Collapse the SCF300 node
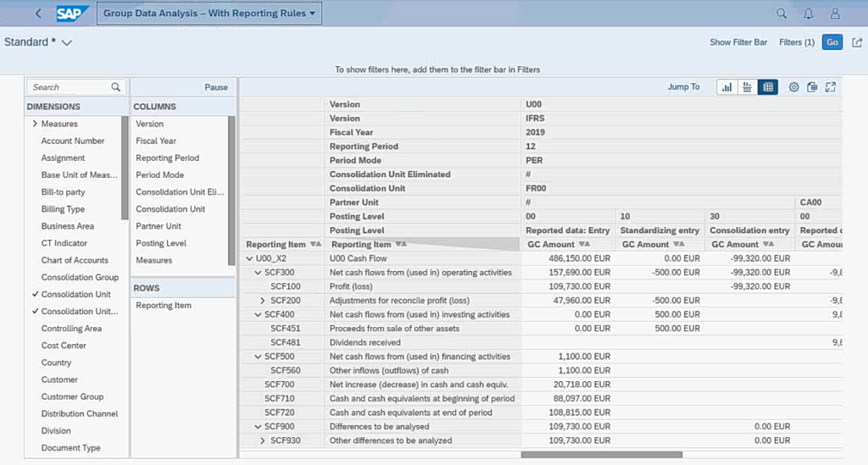 (258, 272)
